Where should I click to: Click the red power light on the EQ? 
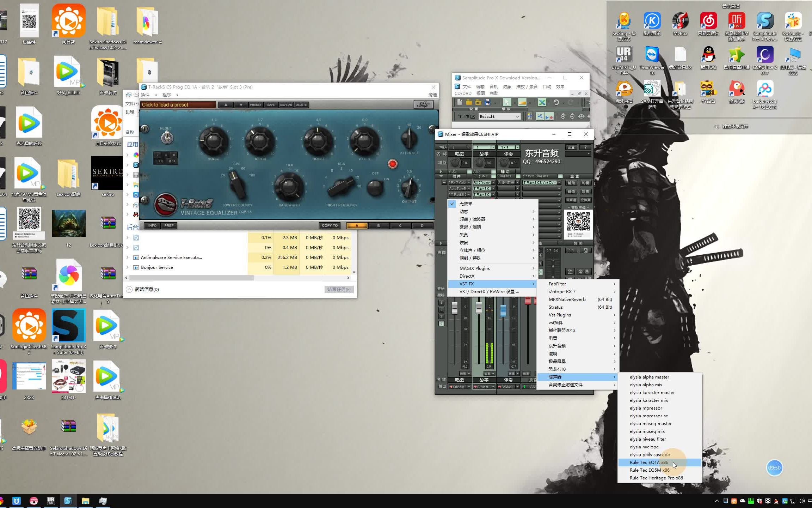(x=393, y=164)
